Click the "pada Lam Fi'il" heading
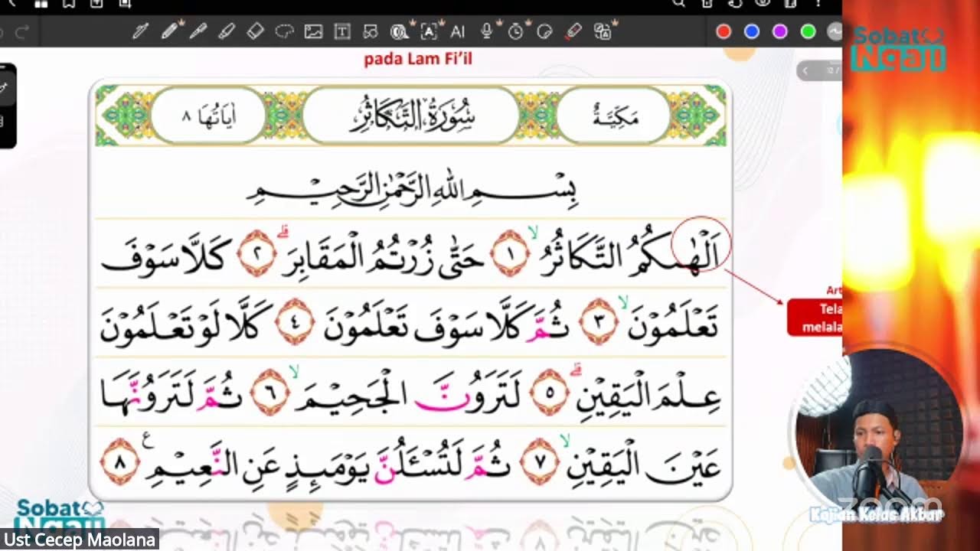 tap(418, 58)
